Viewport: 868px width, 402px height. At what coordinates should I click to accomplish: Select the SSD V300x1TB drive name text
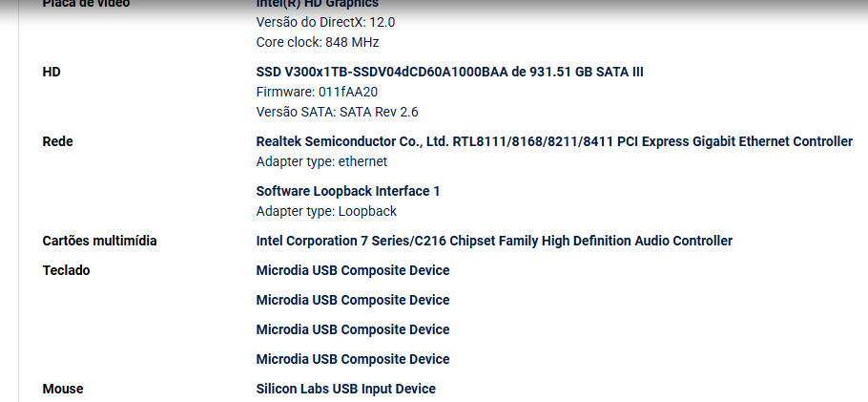[449, 72]
